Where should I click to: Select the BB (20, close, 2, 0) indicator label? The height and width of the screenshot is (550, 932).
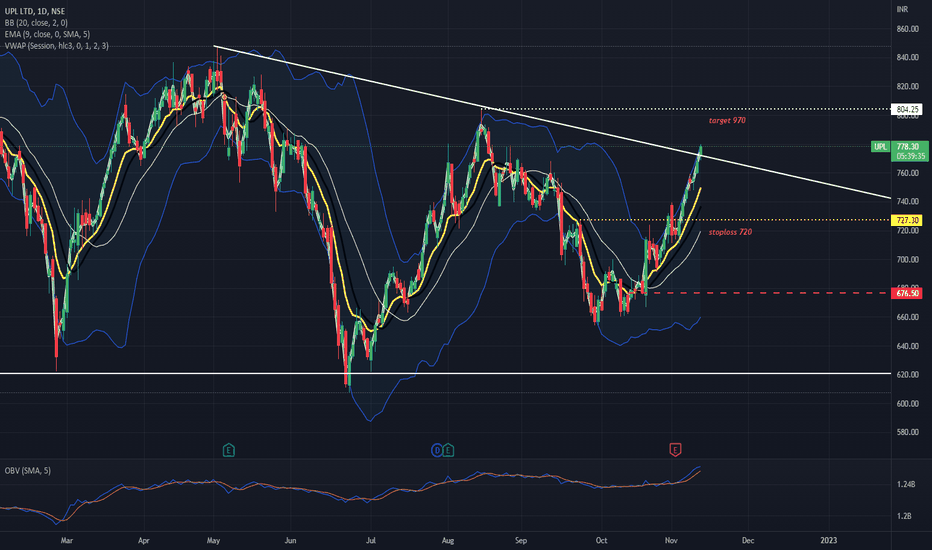[36, 23]
